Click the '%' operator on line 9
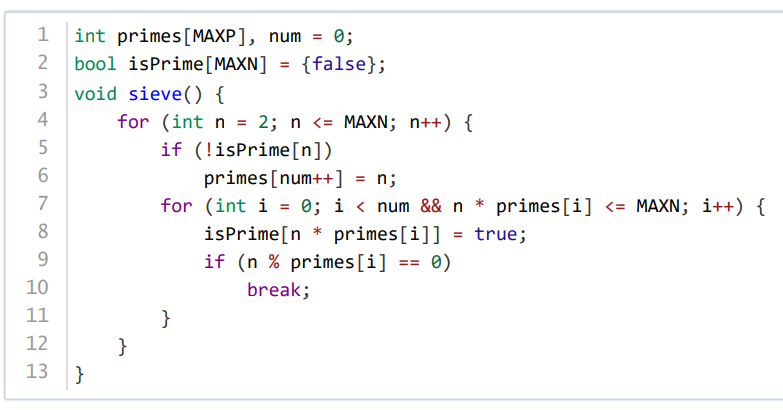The image size is (783, 410). [274, 262]
